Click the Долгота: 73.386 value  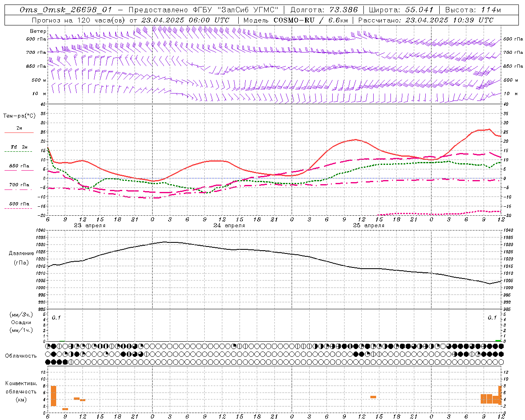[x=324, y=10]
